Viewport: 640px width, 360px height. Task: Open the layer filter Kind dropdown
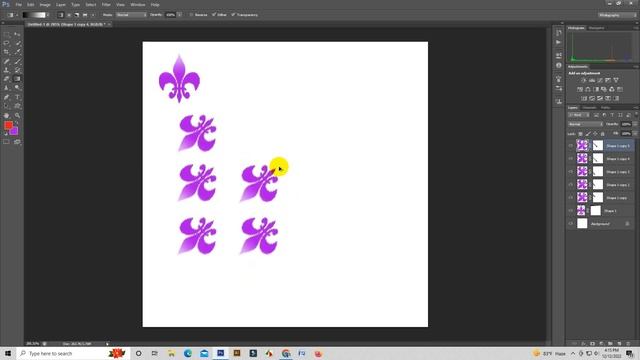pyautogui.click(x=578, y=115)
